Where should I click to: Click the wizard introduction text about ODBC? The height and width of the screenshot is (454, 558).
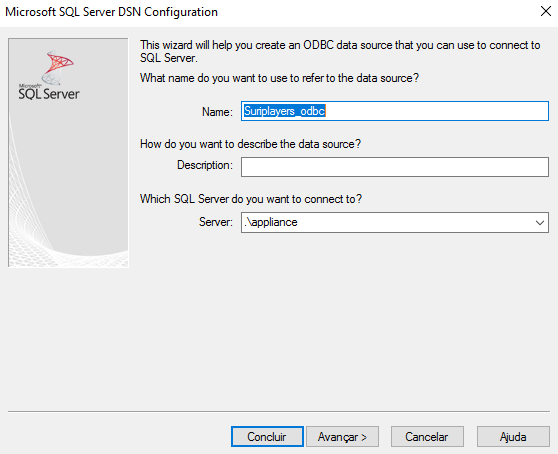click(x=340, y=52)
